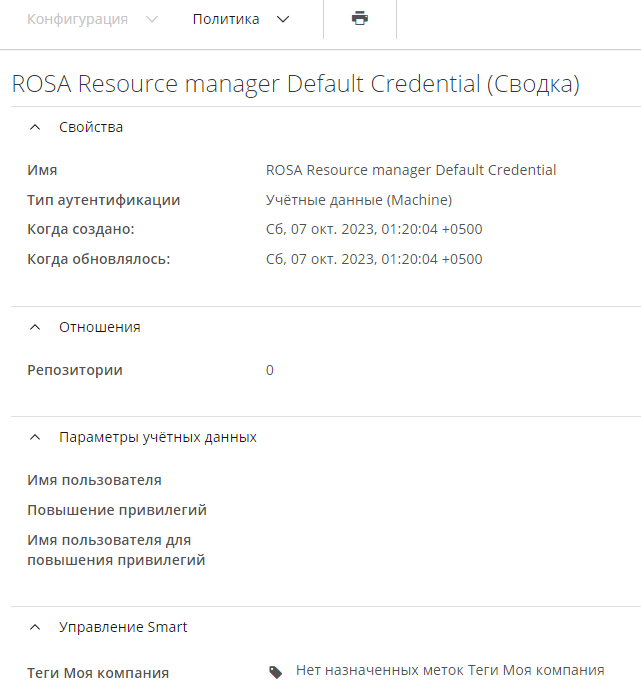Click the print icon in the toolbar
Image resolution: width=641 pixels, height=689 pixels.
pos(360,19)
